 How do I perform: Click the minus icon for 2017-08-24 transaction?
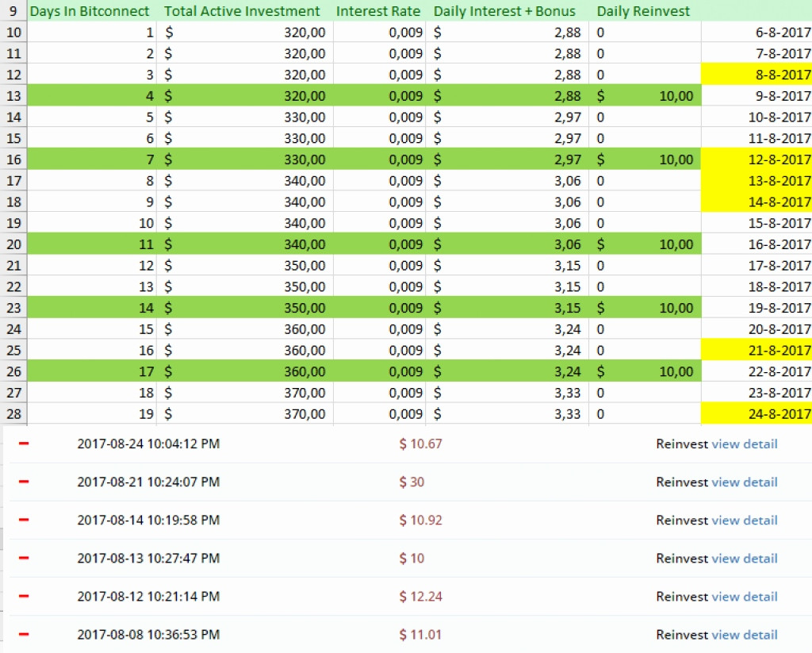pos(24,444)
